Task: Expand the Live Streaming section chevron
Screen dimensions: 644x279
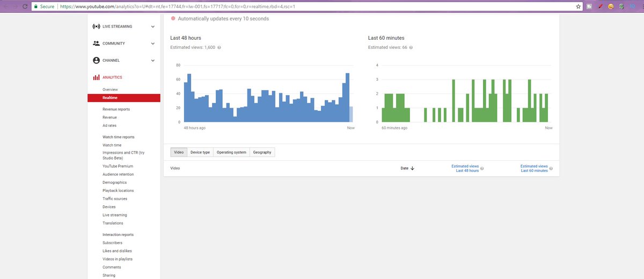Action: 153,26
